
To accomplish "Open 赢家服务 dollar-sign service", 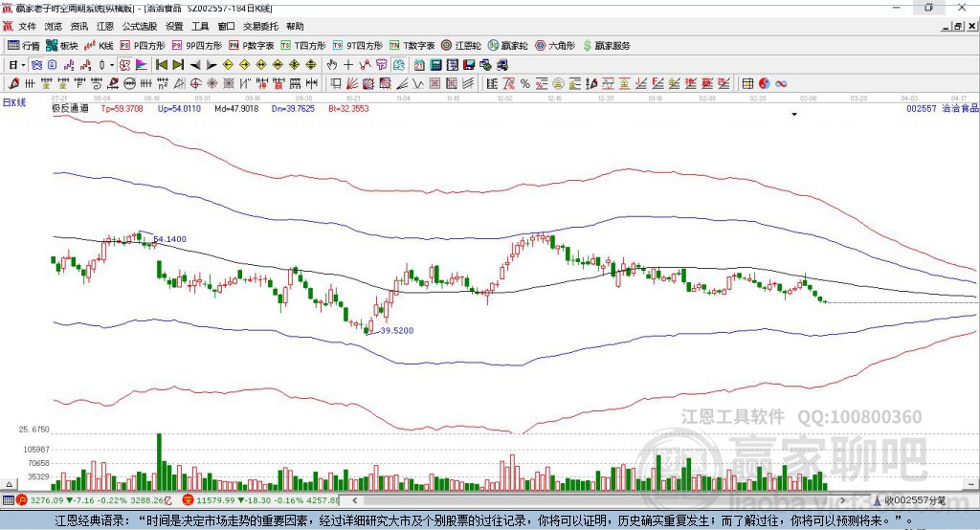I will pyautogui.click(x=606, y=46).
